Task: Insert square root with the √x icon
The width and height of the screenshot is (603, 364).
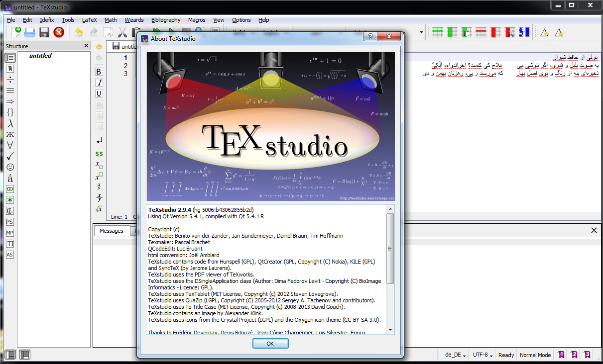Action: pos(99,209)
